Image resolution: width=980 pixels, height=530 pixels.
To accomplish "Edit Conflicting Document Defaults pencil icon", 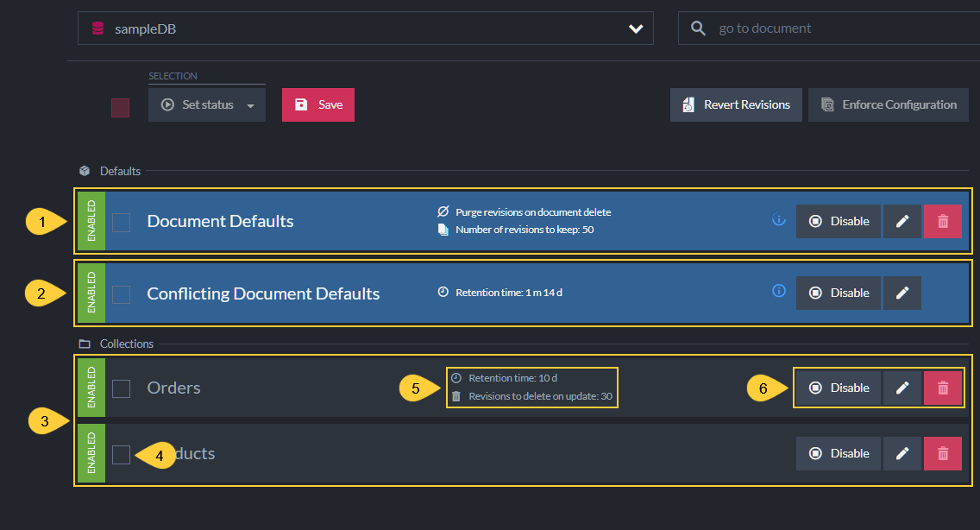I will click(x=901, y=293).
